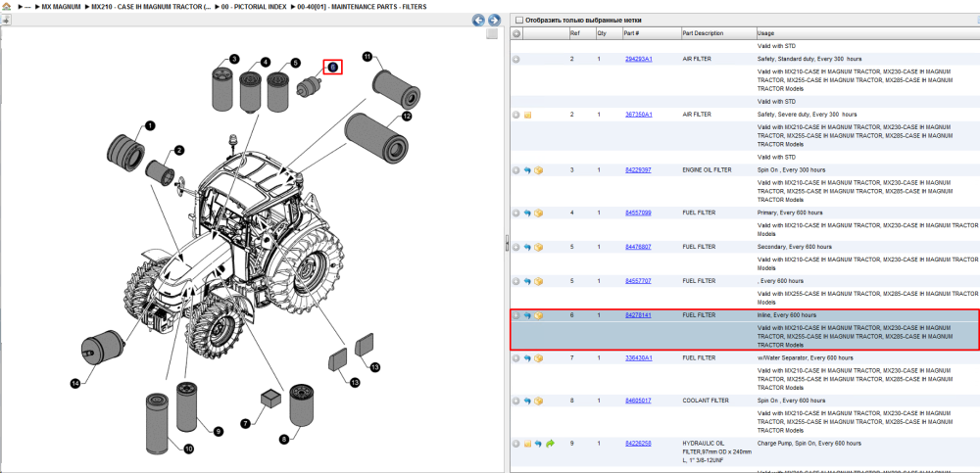Add part 84229397 with its plus icon
The height and width of the screenshot is (473, 980).
516,170
